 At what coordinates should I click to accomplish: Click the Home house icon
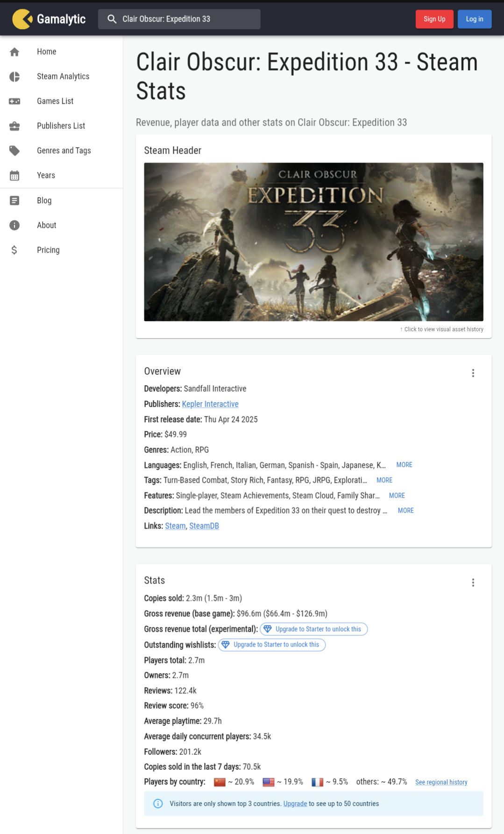click(x=14, y=52)
